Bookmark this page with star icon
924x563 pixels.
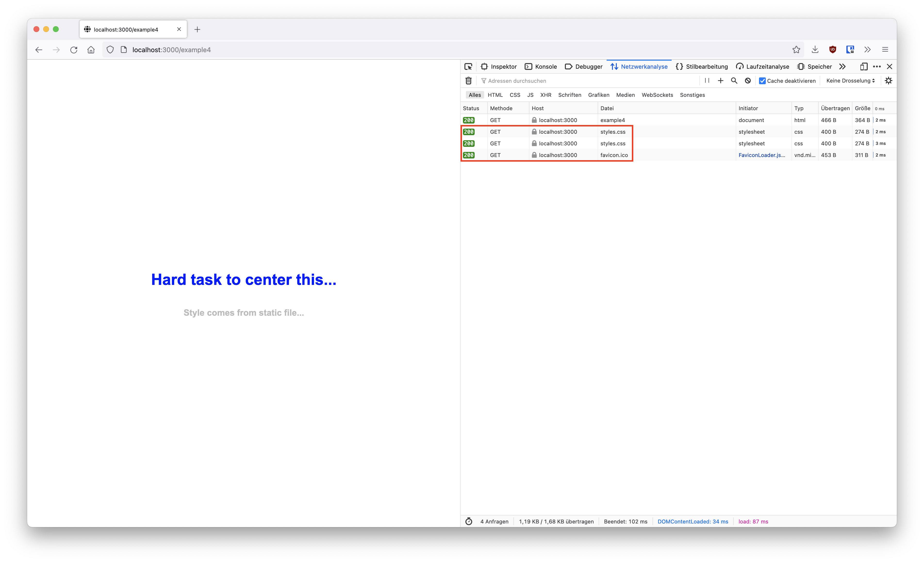[796, 50]
